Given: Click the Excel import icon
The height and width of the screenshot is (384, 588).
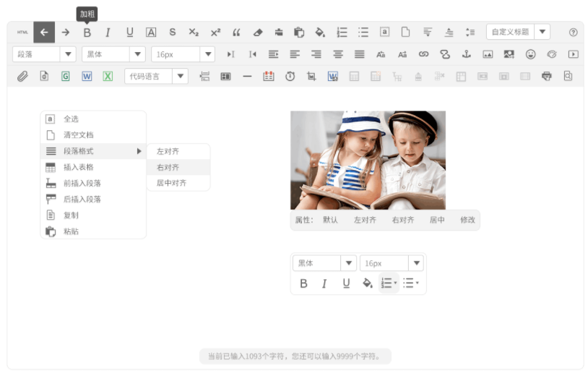Looking at the screenshot, I should 108,77.
